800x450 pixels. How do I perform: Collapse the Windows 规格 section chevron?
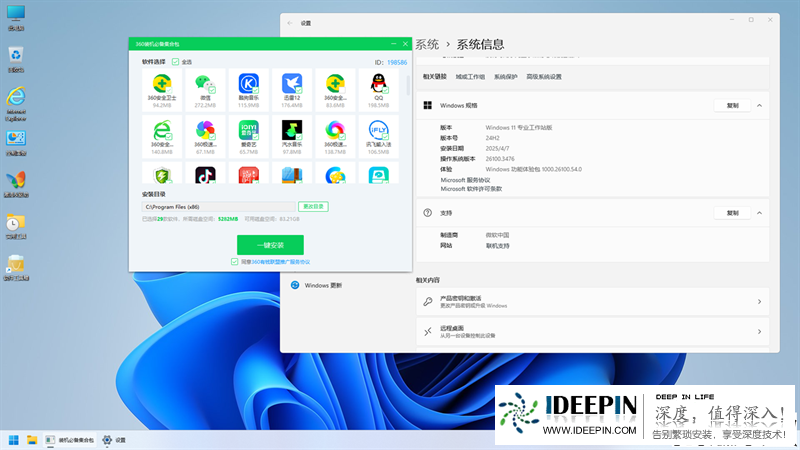click(x=759, y=106)
